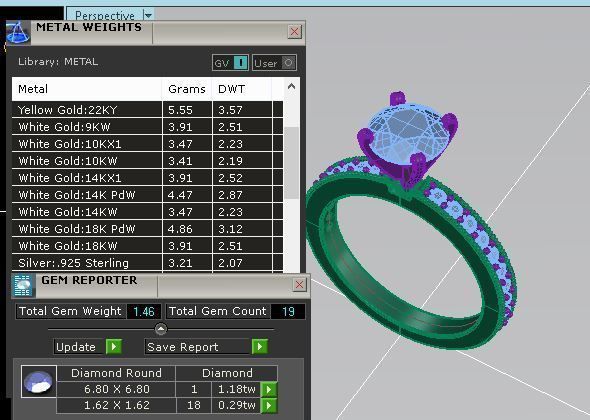Close the Gem Reporter panel
Screen dimensions: 590x420
tap(300, 285)
